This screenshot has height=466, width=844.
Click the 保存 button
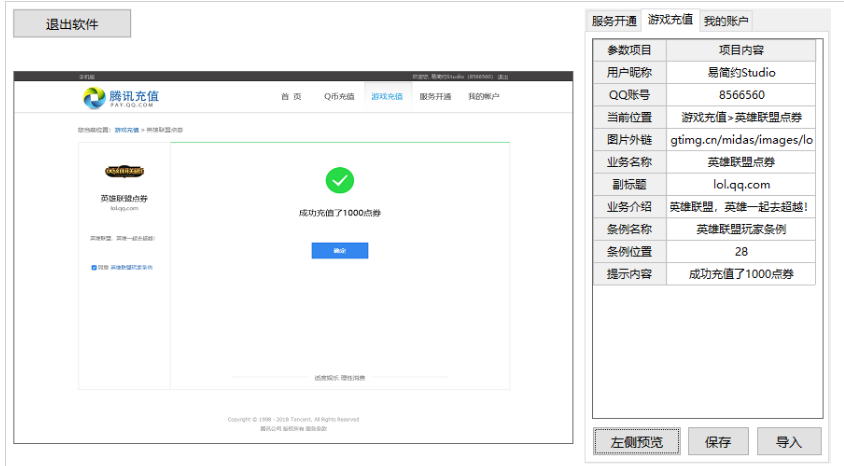click(x=718, y=442)
